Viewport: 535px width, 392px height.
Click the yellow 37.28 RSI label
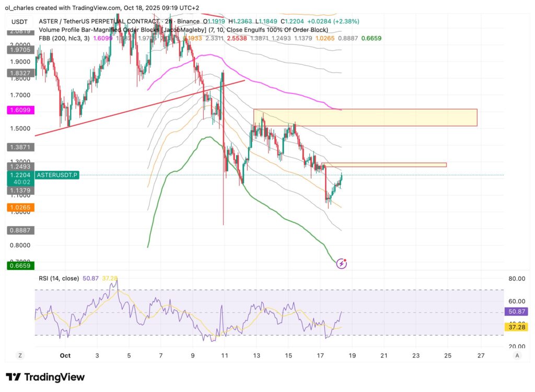517,327
